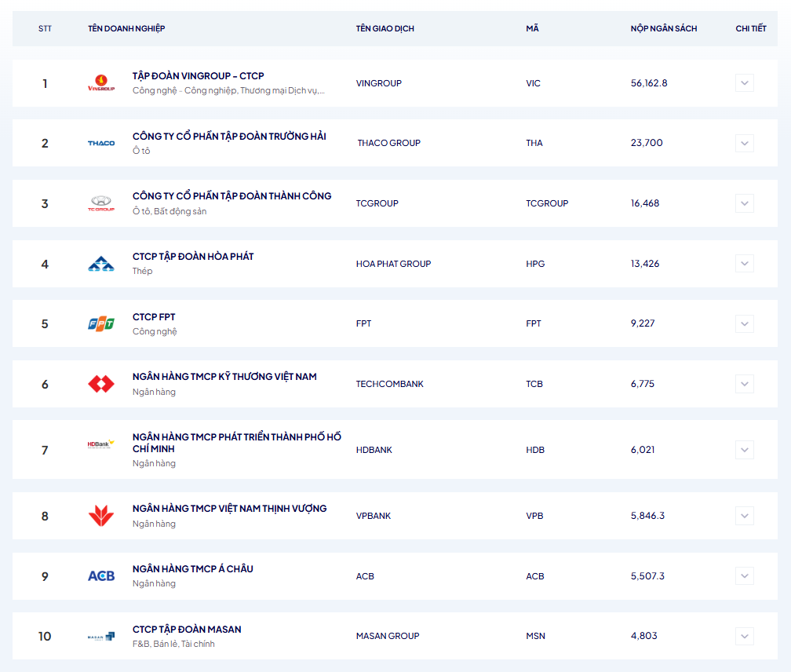The height and width of the screenshot is (672, 791).
Task: Select budget value 16,468
Action: tap(645, 203)
